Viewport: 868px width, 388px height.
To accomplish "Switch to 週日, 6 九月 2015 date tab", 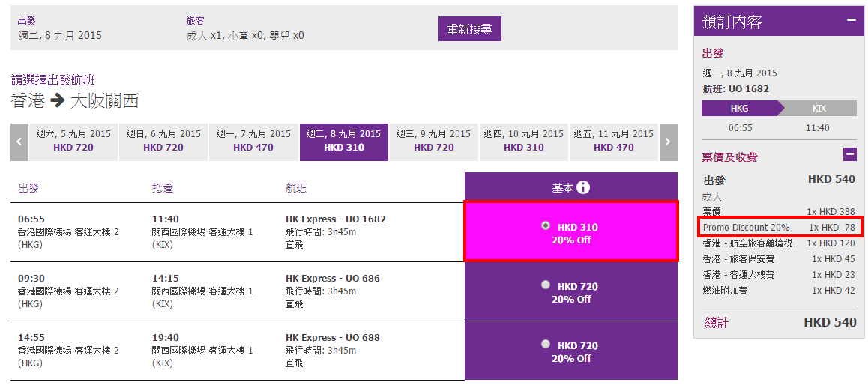I will (x=163, y=141).
